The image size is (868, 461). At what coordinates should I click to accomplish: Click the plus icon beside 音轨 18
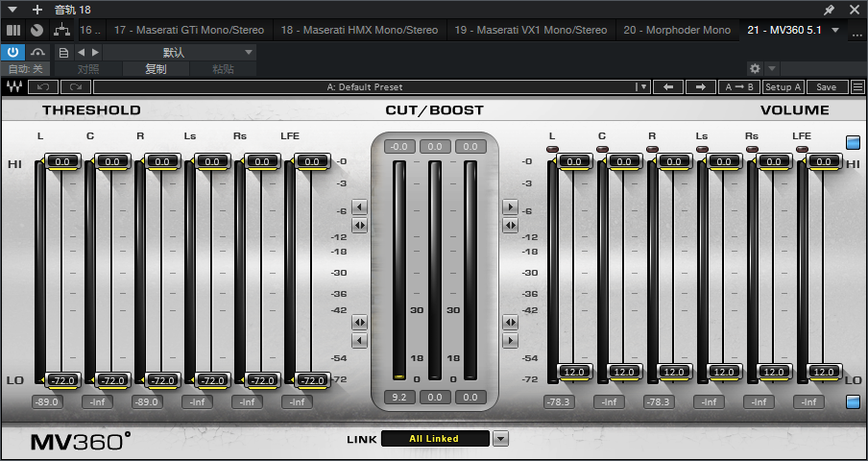pos(37,10)
